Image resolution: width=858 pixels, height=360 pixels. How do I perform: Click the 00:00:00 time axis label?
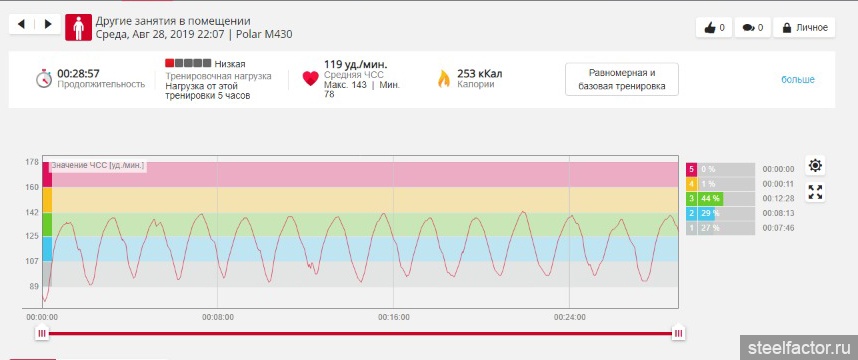pos(42,317)
